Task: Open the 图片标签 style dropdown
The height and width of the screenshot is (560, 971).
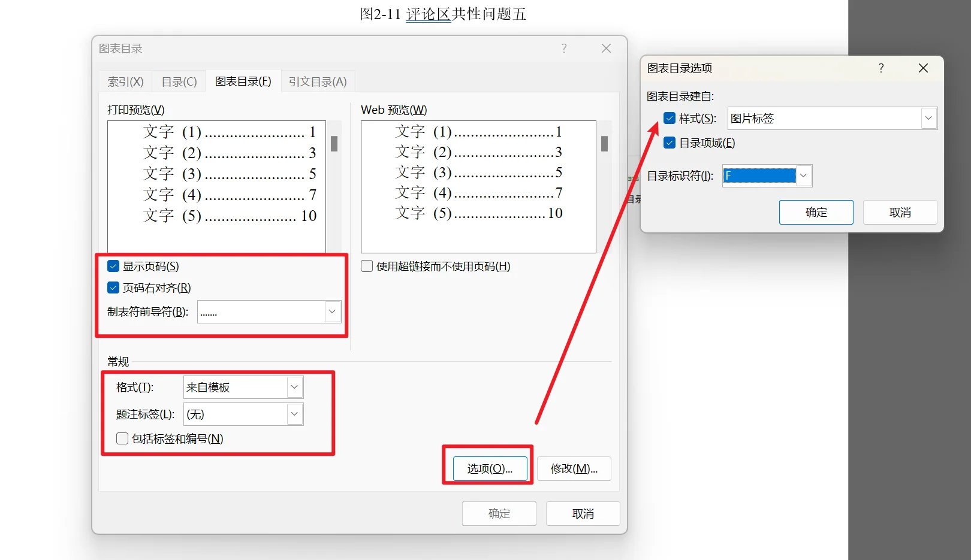Action: click(928, 118)
